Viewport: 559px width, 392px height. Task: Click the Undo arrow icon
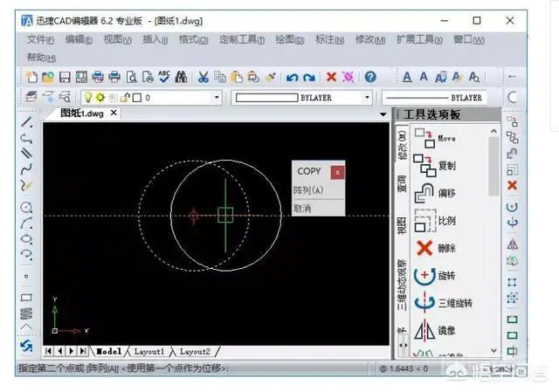coord(292,77)
